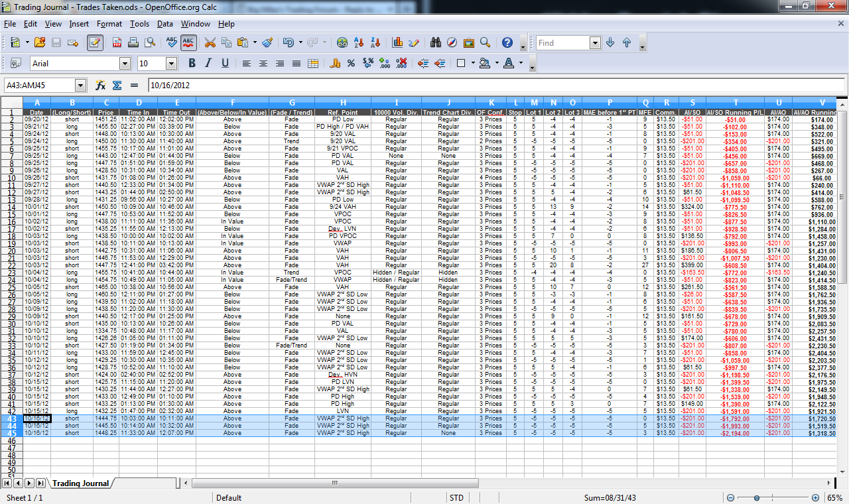This screenshot has width=849, height=504.
Task: Paste from the clipboard
Action: (243, 43)
